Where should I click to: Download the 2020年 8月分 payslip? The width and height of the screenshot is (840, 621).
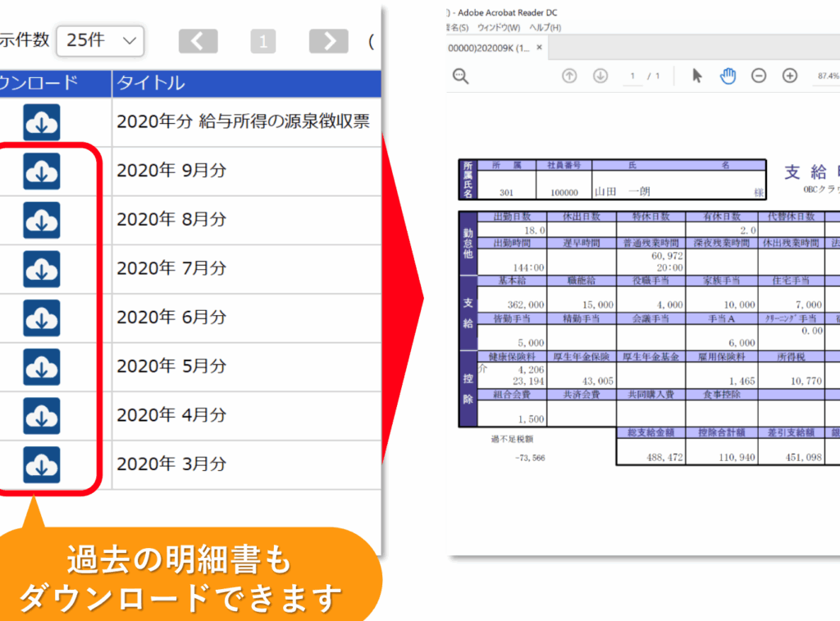point(41,220)
